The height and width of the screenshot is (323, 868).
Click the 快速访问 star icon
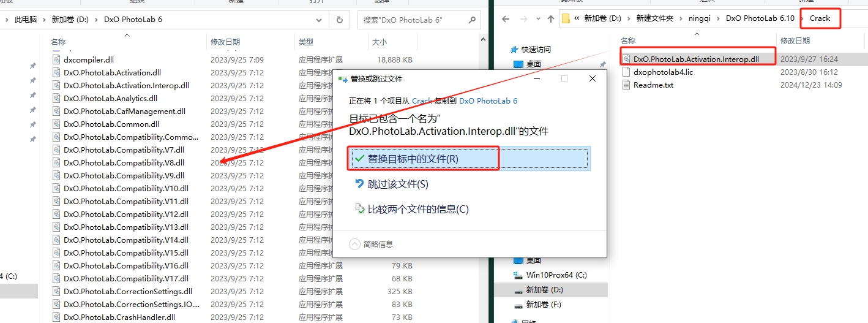515,50
